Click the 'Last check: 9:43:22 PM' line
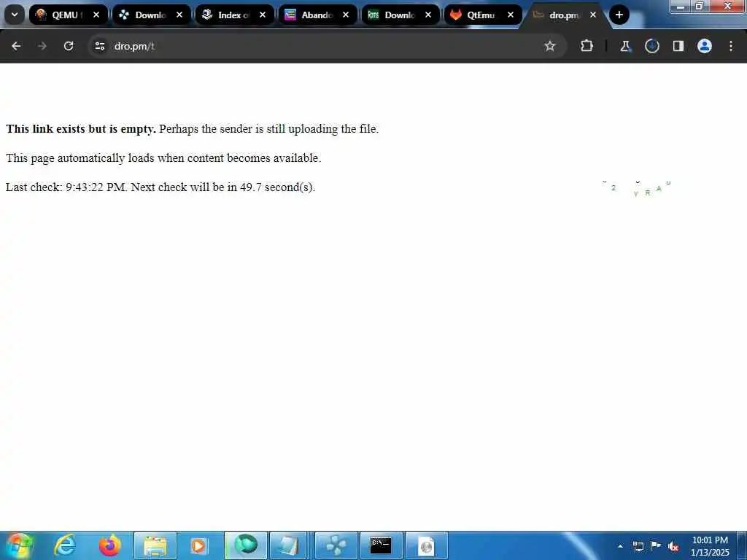 click(x=160, y=187)
